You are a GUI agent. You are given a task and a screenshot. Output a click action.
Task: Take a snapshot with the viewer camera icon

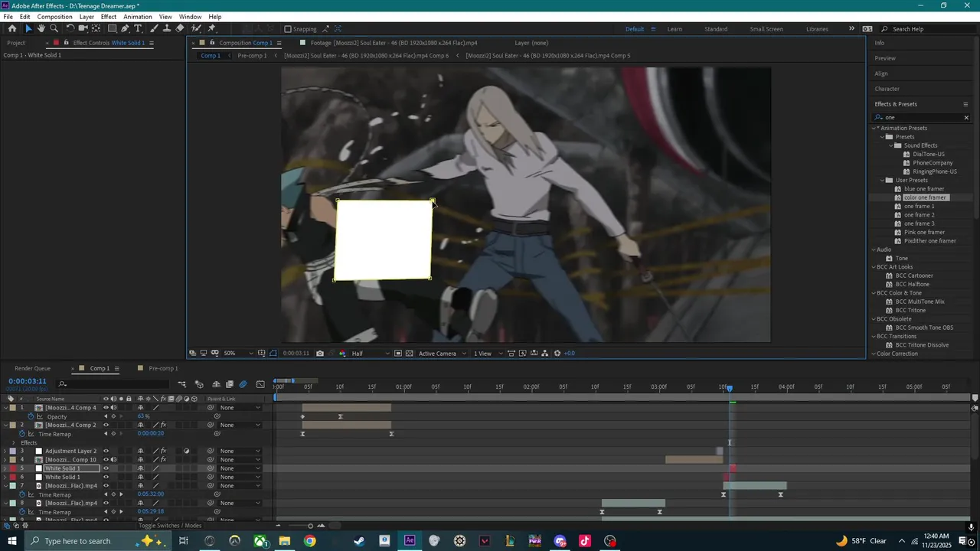(320, 354)
